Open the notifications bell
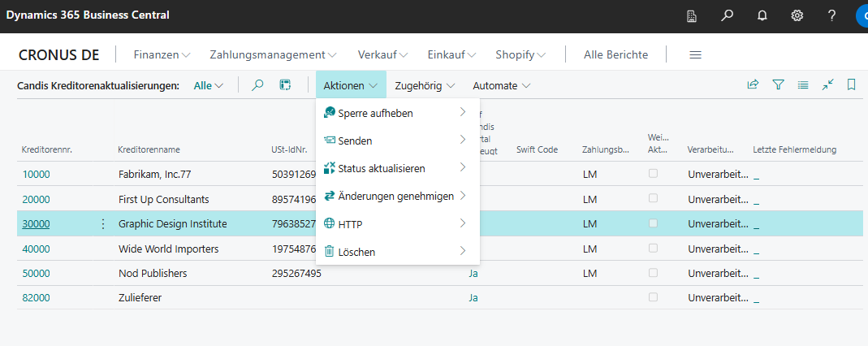 pos(762,15)
